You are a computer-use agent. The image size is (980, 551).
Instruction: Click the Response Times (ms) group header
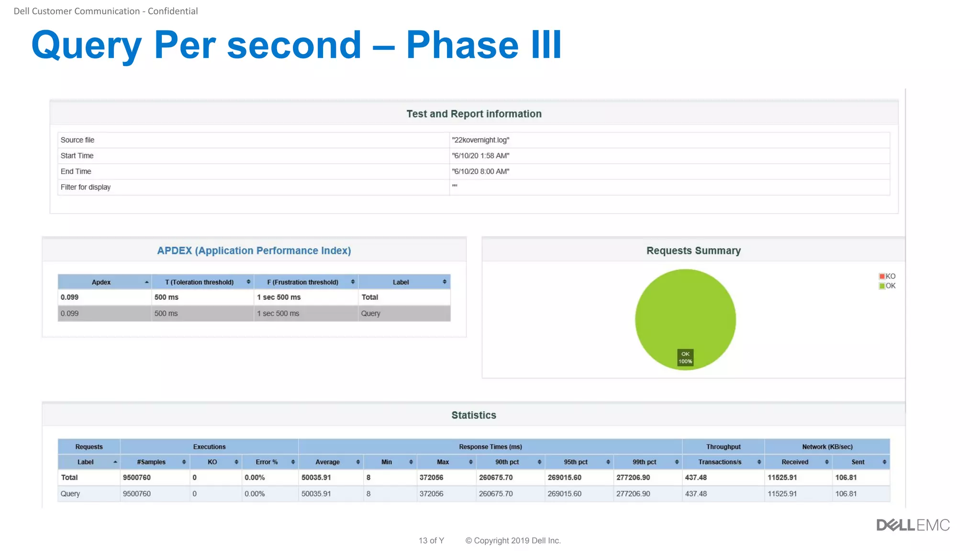(x=490, y=447)
